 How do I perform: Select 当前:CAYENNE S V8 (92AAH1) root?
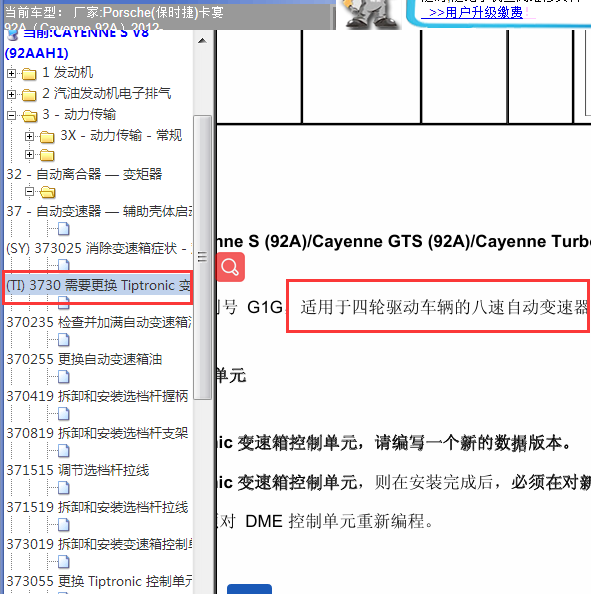[x=77, y=43]
